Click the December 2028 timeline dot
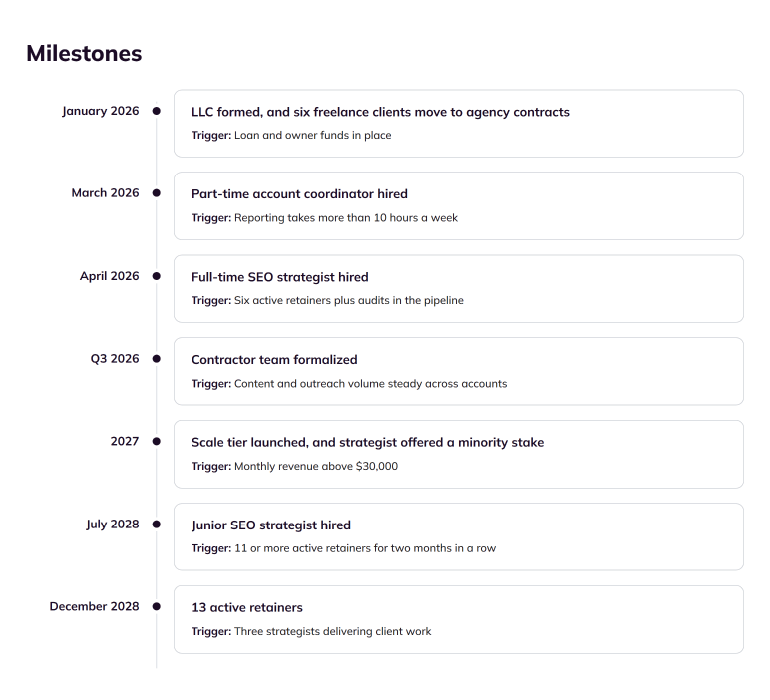Screen dimensions: 770x700 click(157, 606)
